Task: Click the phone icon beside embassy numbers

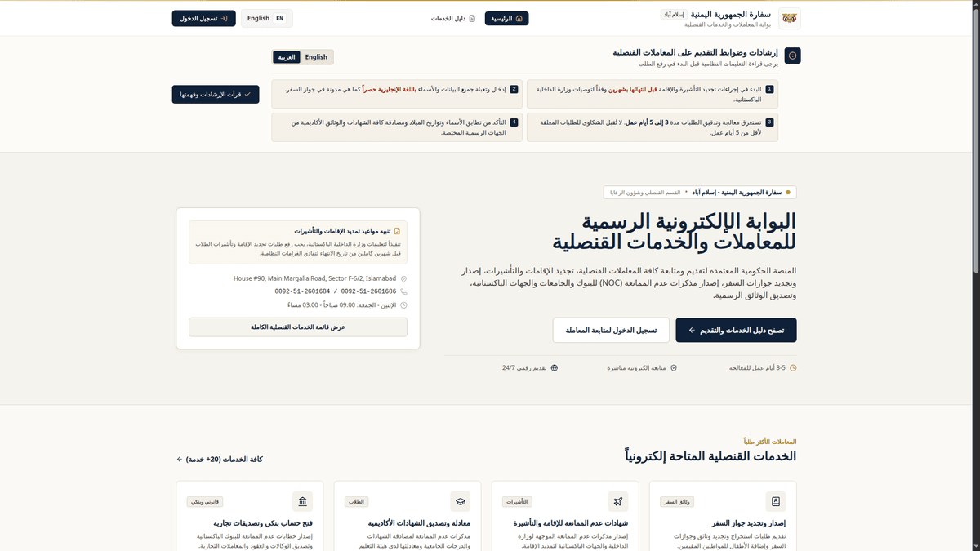Action: pos(403,291)
